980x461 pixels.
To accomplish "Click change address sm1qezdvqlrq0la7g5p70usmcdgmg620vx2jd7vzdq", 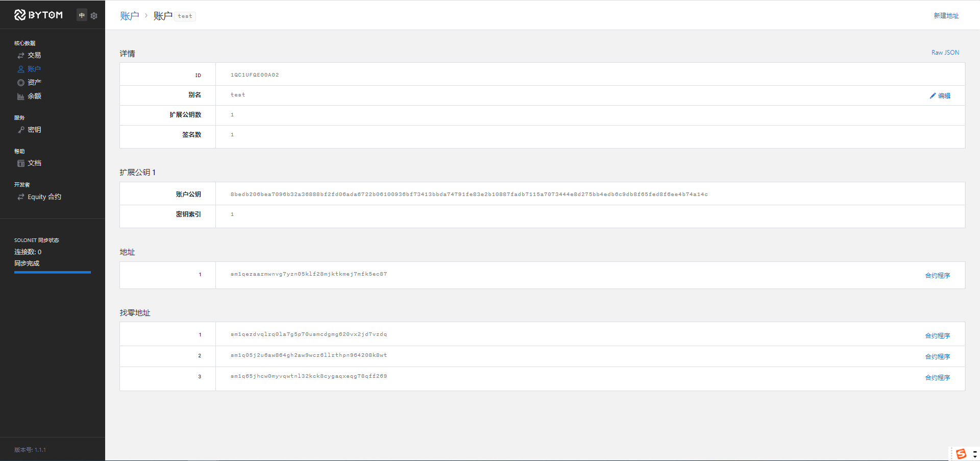I will (309, 334).
